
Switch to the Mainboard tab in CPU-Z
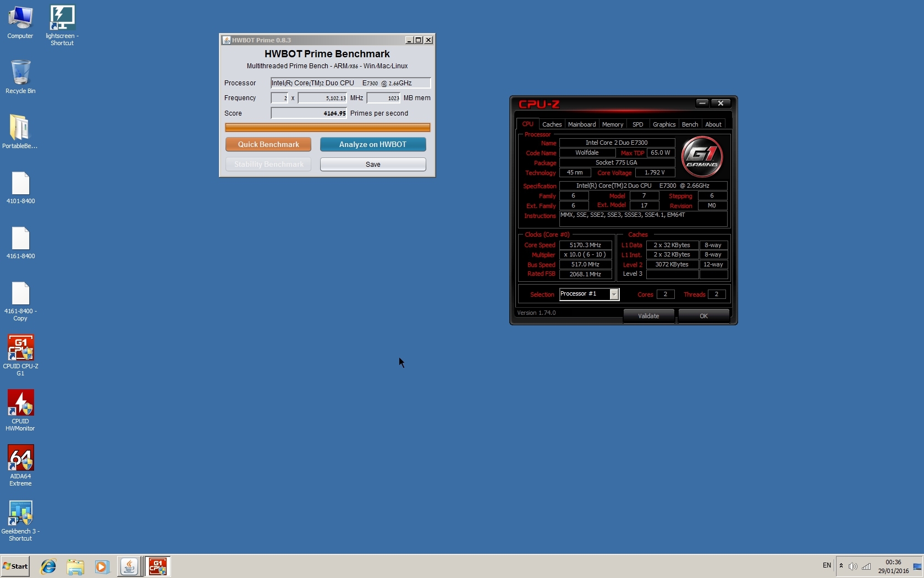pos(582,124)
